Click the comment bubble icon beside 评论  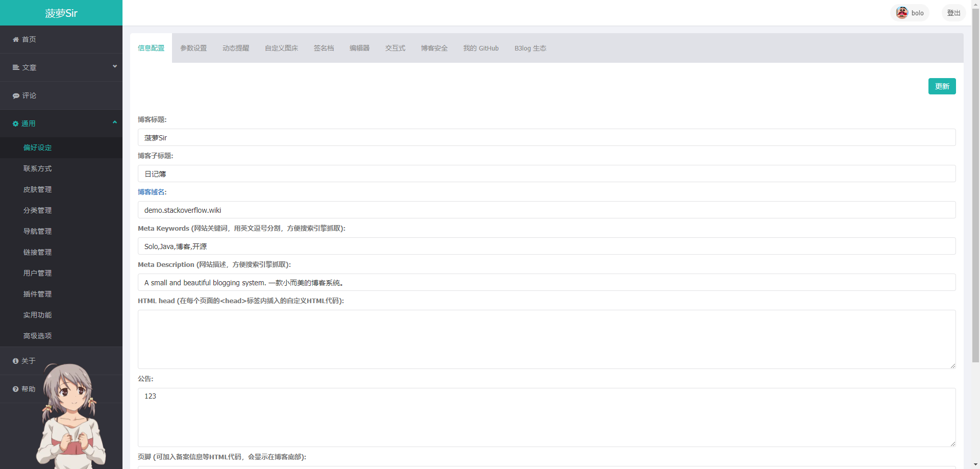pyautogui.click(x=16, y=96)
